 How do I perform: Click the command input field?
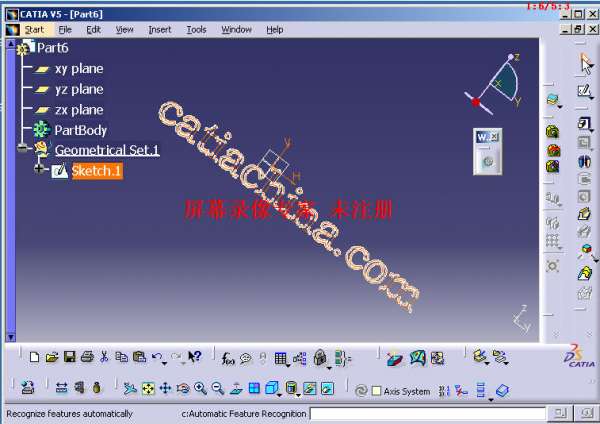tap(427, 413)
